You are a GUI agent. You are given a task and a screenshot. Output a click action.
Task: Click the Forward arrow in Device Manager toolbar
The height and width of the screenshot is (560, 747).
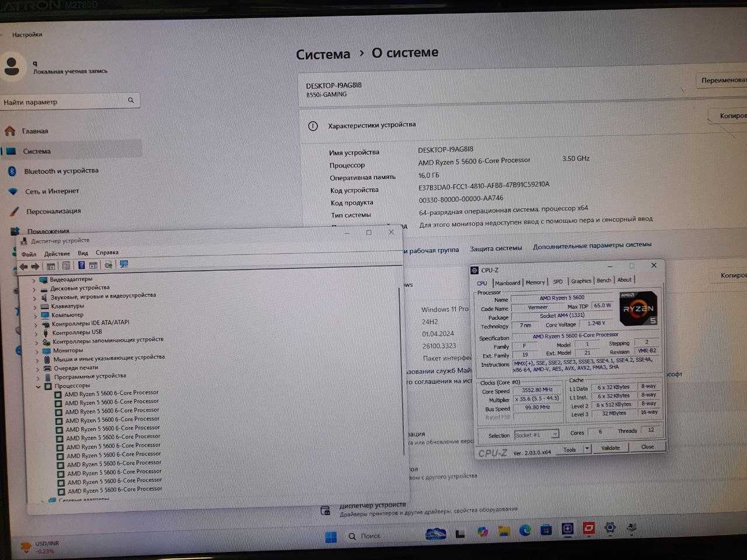click(35, 267)
